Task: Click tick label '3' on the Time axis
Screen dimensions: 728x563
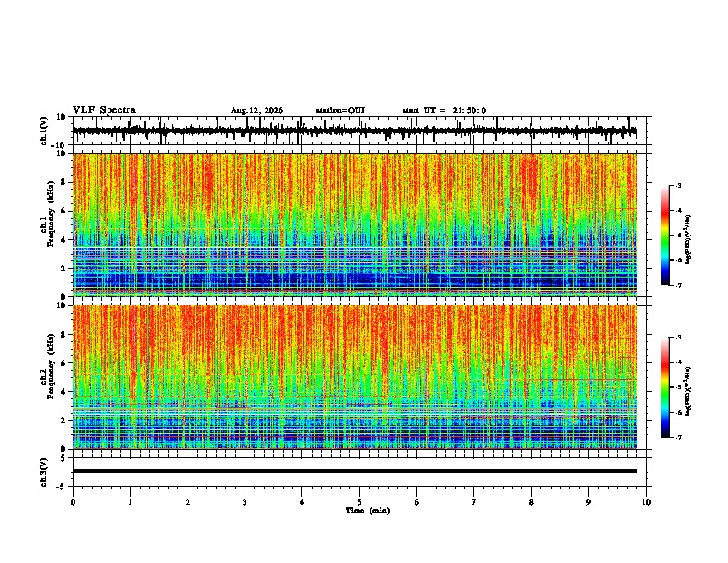Action: [x=245, y=502]
